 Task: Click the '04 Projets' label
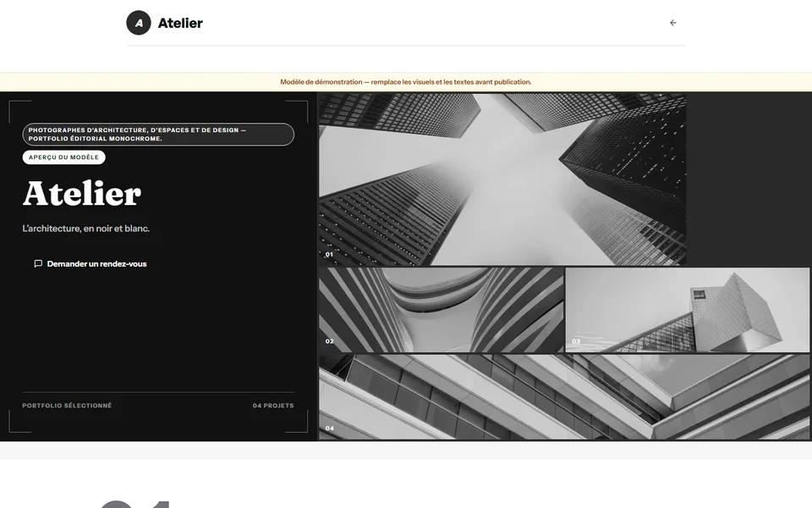(273, 406)
